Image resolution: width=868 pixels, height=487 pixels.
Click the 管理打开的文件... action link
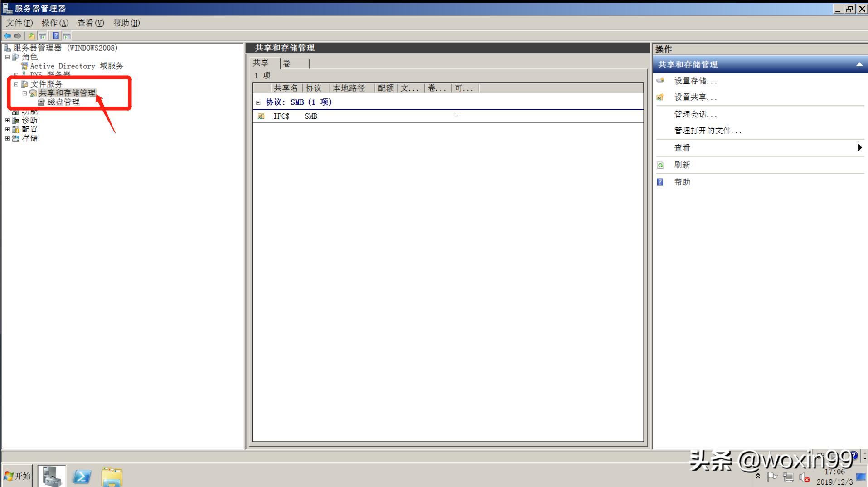coord(707,130)
